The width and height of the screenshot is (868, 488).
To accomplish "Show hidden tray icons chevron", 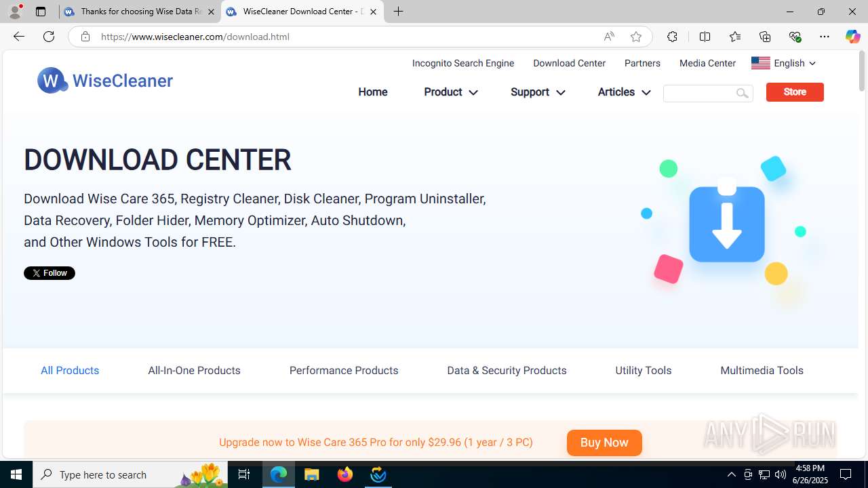I will (x=731, y=474).
